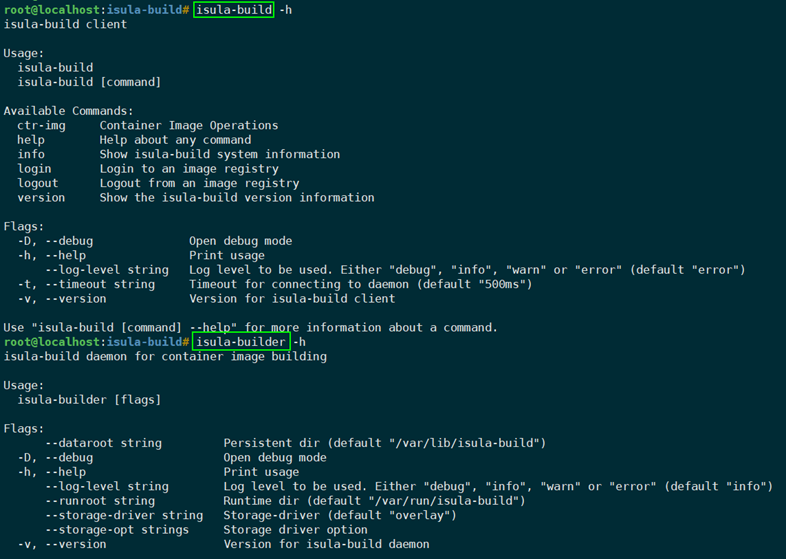
Task: Click the --storage-driver string flag
Action: tap(124, 516)
